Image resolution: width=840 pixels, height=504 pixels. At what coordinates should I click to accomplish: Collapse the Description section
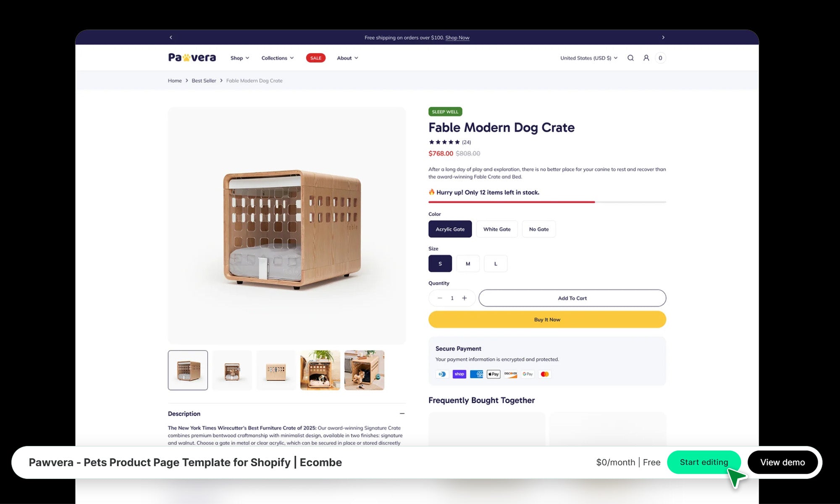(x=402, y=414)
